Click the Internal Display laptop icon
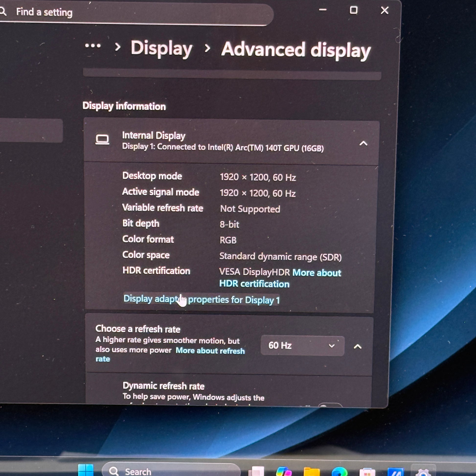Viewport: 476px width, 476px height. point(102,140)
